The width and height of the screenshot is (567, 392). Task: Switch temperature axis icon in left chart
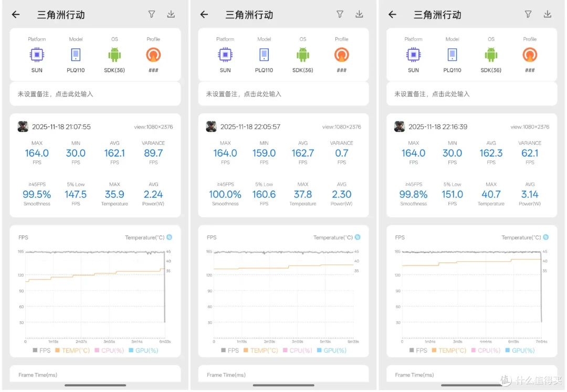click(x=169, y=237)
